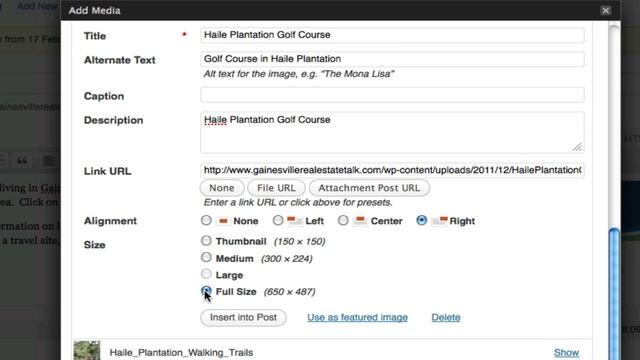Show Haile_Plantation_Walking_Trails details

566,352
